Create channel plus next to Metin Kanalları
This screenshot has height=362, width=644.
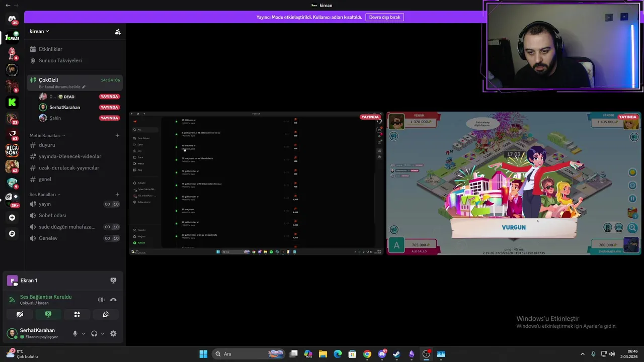tap(117, 135)
